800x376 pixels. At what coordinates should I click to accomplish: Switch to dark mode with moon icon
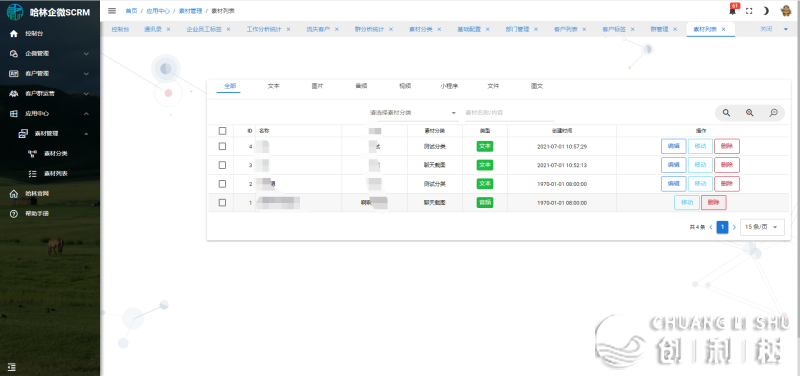766,11
